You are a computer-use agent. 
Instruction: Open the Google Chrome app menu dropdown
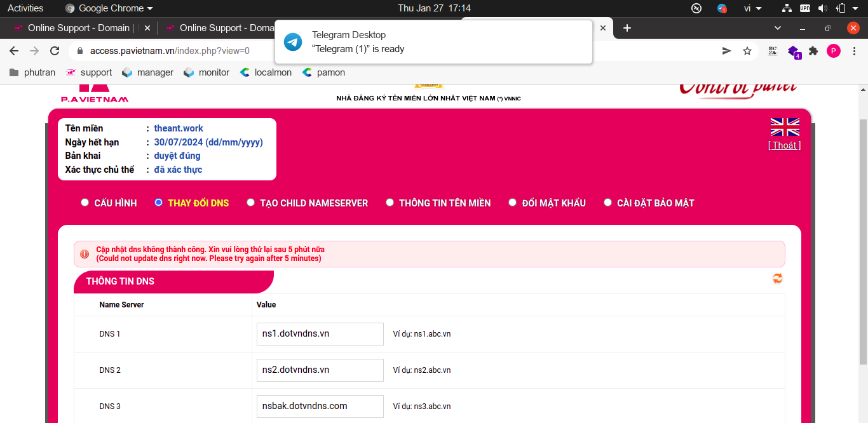pos(109,8)
